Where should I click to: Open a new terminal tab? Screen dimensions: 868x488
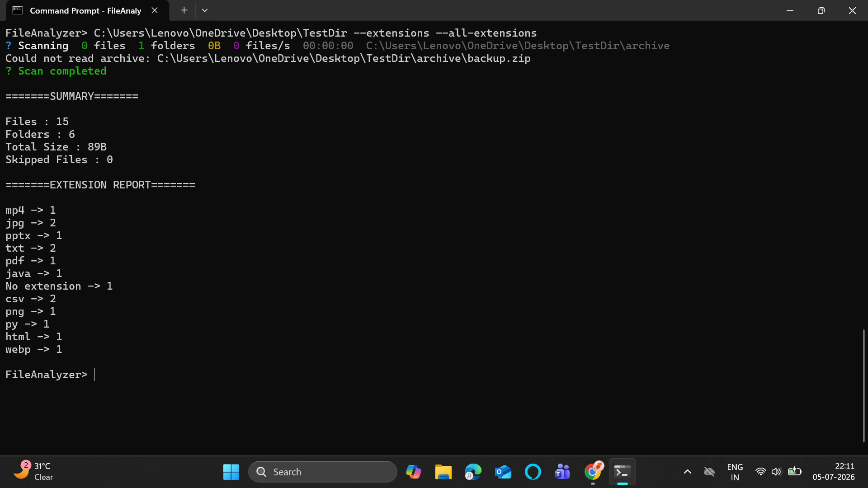(x=184, y=10)
